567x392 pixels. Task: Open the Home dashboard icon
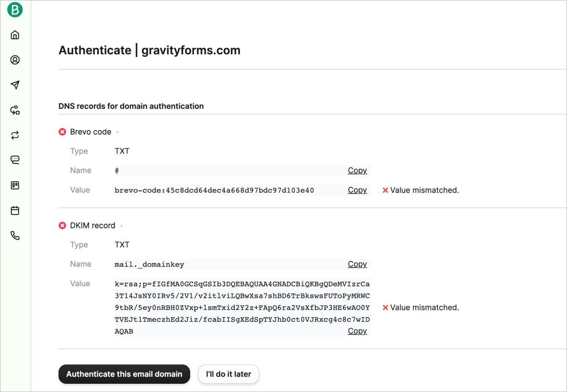pyautogui.click(x=15, y=35)
